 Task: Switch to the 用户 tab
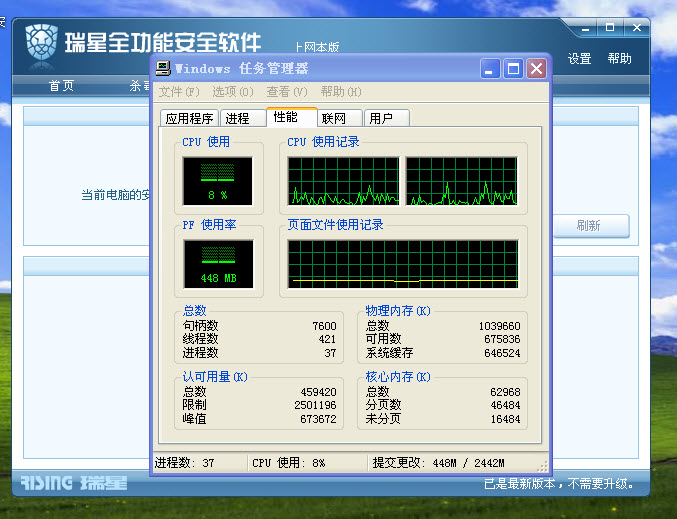coord(386,118)
